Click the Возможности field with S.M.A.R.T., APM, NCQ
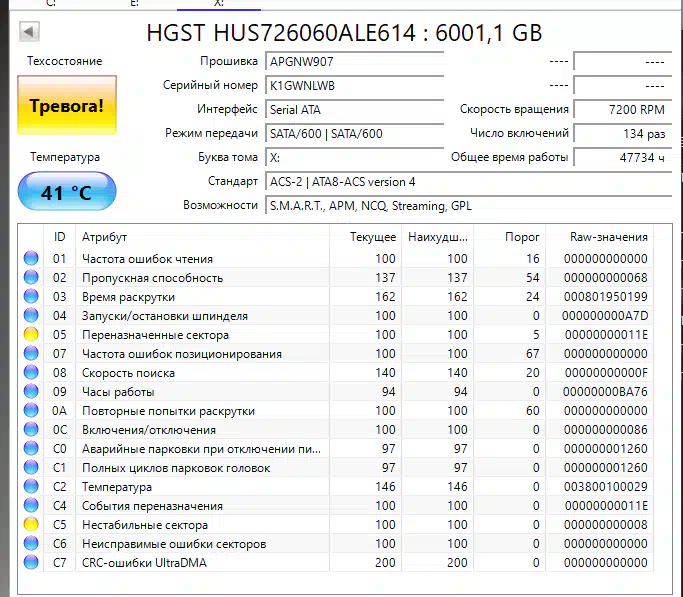683x597 pixels. coord(468,206)
